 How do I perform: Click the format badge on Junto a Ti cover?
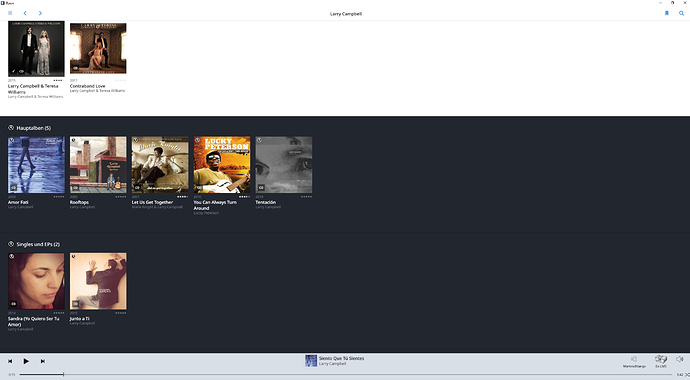pos(76,303)
